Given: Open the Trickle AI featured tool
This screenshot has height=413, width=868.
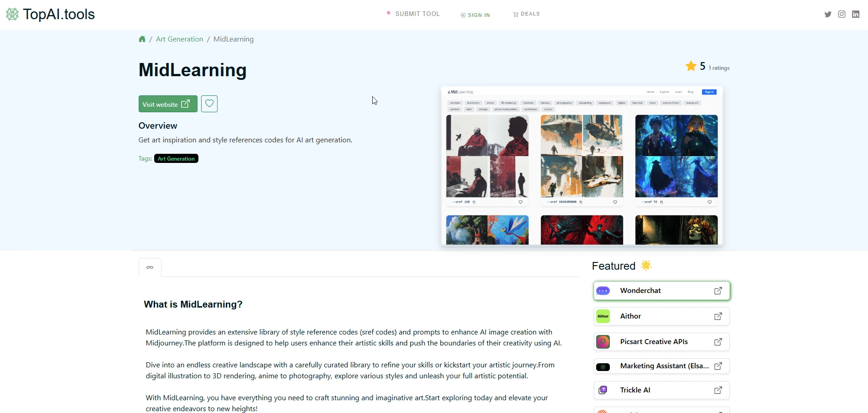Looking at the screenshot, I should (x=661, y=390).
